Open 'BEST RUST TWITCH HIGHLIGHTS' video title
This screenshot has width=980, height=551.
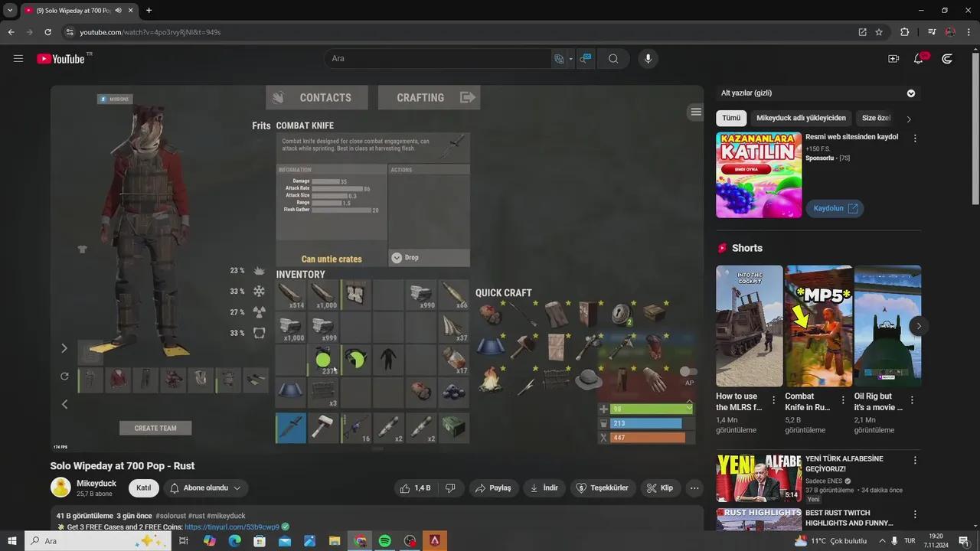[x=849, y=518]
